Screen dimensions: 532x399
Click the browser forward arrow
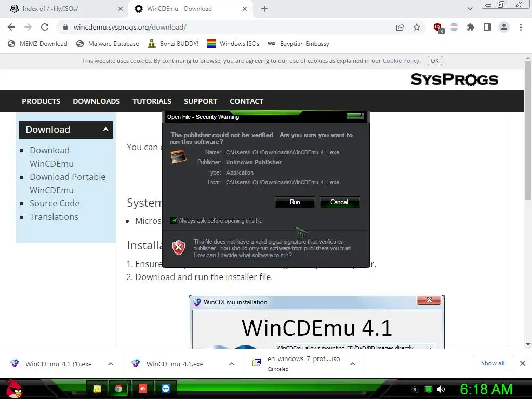coord(28,27)
